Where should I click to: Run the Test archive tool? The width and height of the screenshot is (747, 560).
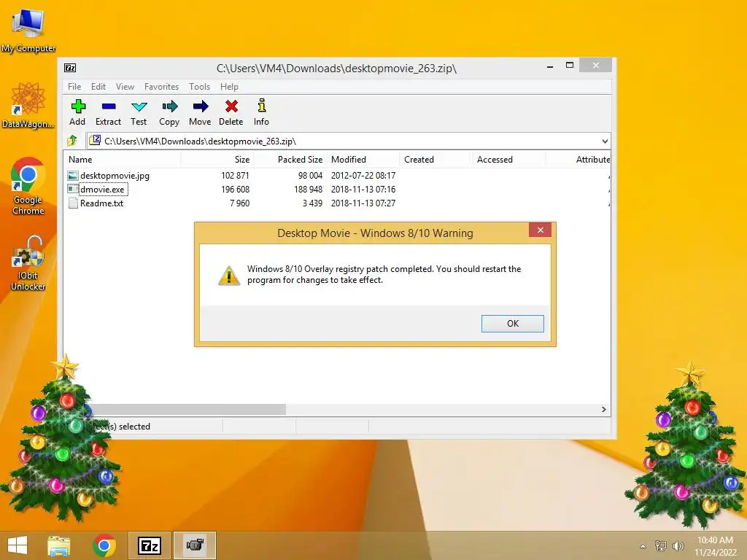point(139,112)
